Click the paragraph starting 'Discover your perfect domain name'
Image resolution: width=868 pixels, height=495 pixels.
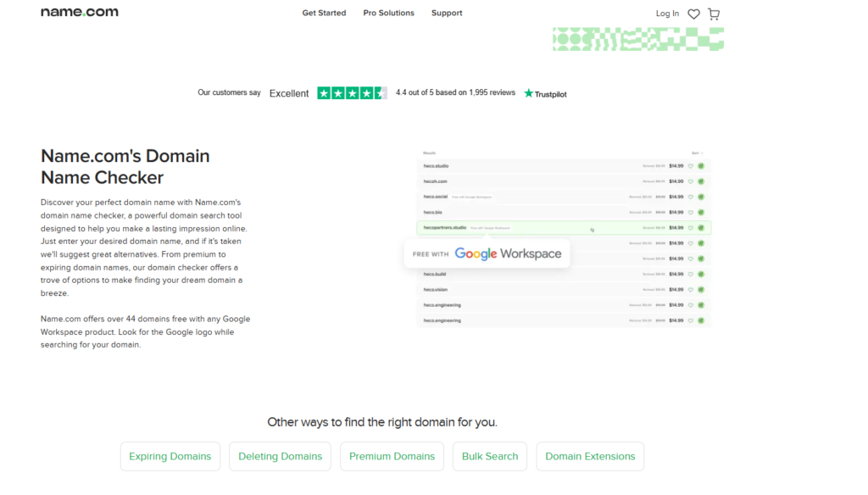[144, 247]
